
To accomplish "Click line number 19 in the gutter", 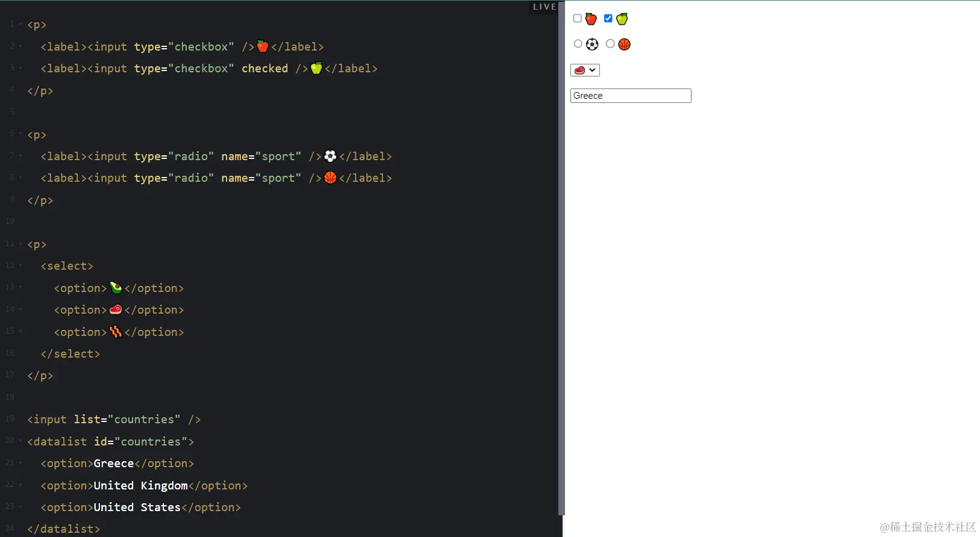I will pos(10,418).
